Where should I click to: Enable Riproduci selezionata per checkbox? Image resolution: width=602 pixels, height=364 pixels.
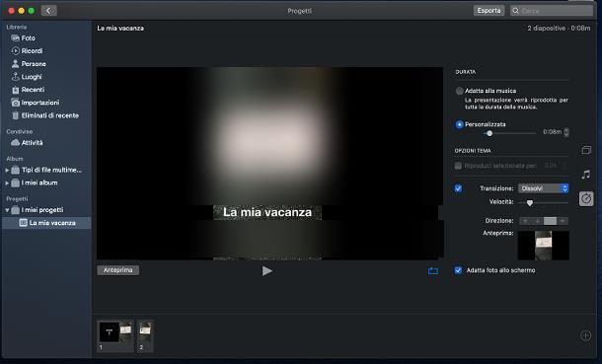pos(458,166)
